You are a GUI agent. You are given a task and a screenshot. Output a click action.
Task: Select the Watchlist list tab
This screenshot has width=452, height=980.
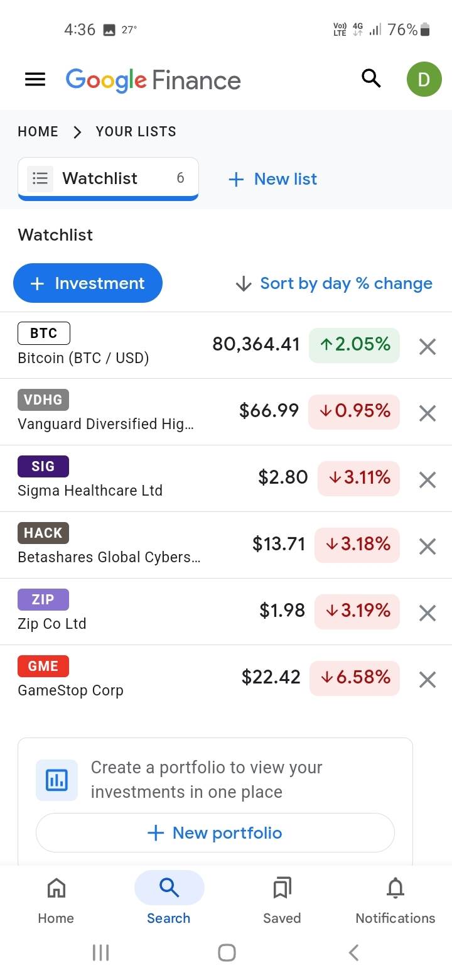(x=108, y=178)
